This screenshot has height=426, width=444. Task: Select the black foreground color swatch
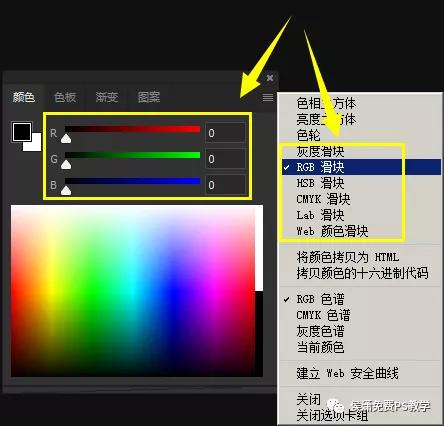click(x=22, y=132)
